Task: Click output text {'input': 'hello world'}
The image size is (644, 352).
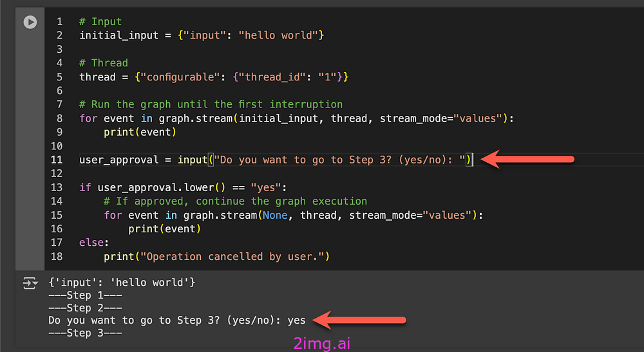Action: pyautogui.click(x=122, y=283)
